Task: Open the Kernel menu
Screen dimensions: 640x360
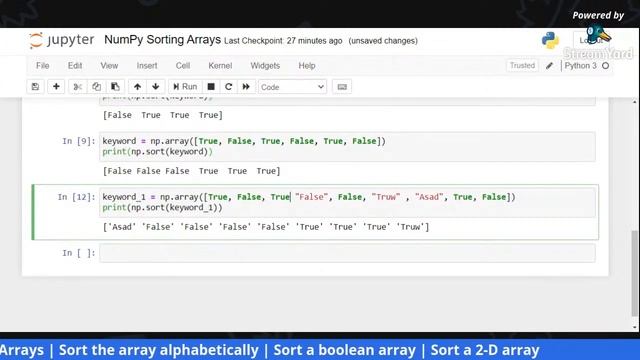Action: click(220, 66)
